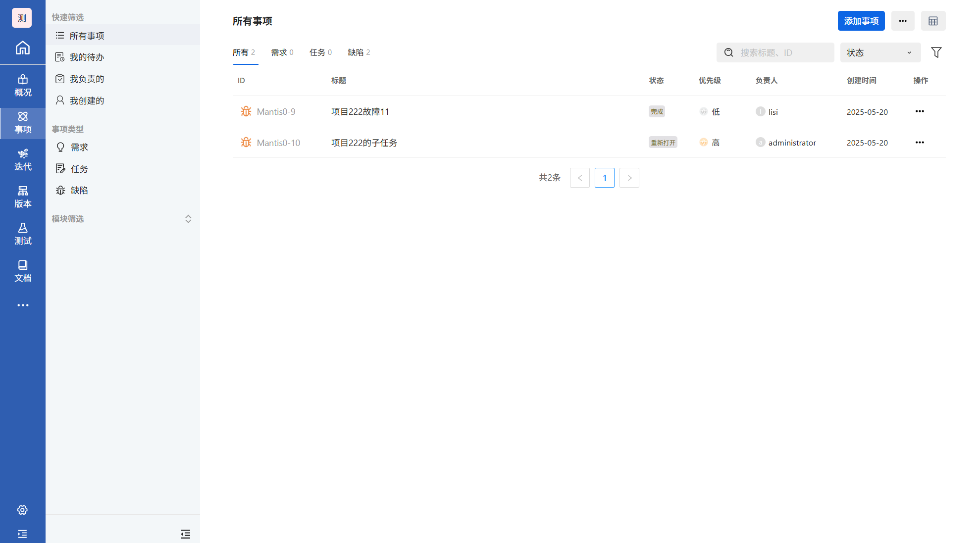Open the 版本 version section
This screenshot has height=543, width=980.
pyautogui.click(x=23, y=197)
